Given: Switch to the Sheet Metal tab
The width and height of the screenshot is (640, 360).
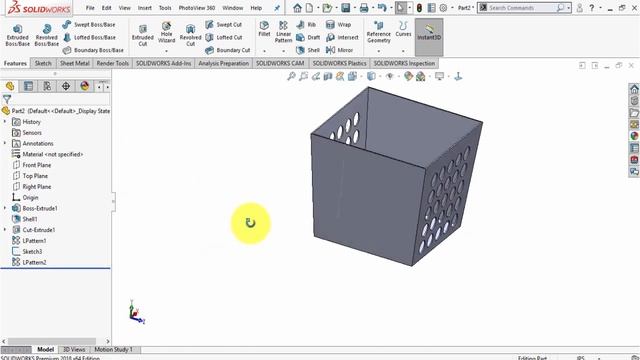Looking at the screenshot, I should (75, 63).
